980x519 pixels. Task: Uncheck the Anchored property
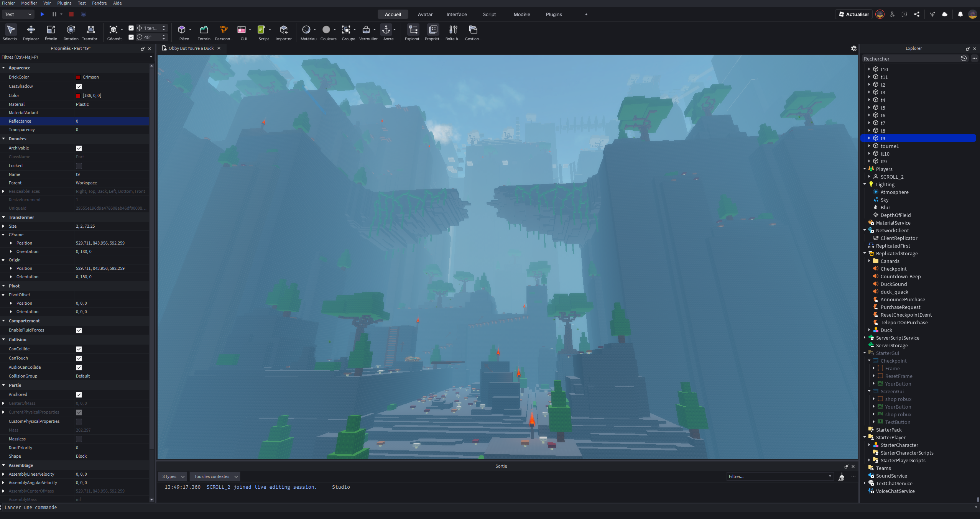tap(79, 394)
